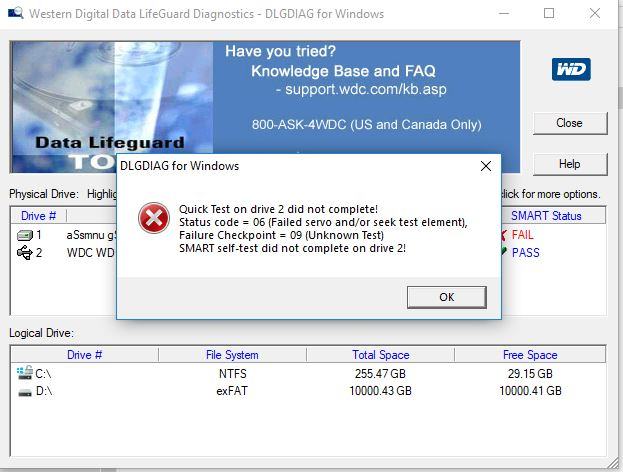623x472 pixels.
Task: Click the WDC WD drive model text
Action: coord(91,253)
